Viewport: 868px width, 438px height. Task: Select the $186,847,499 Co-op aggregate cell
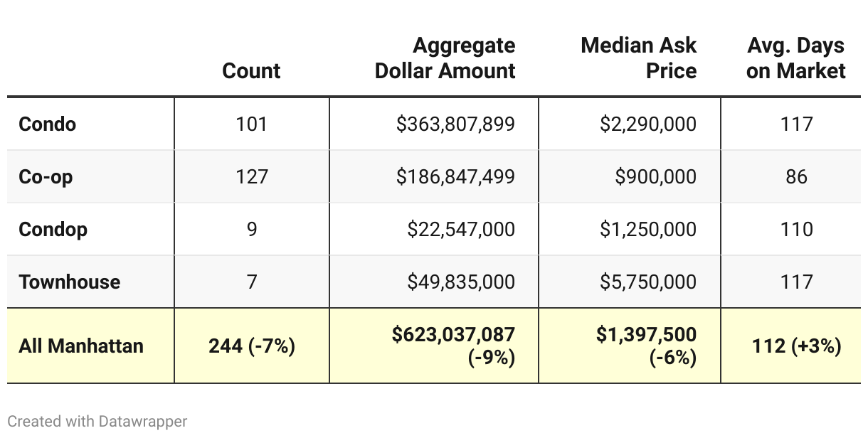[x=455, y=176]
